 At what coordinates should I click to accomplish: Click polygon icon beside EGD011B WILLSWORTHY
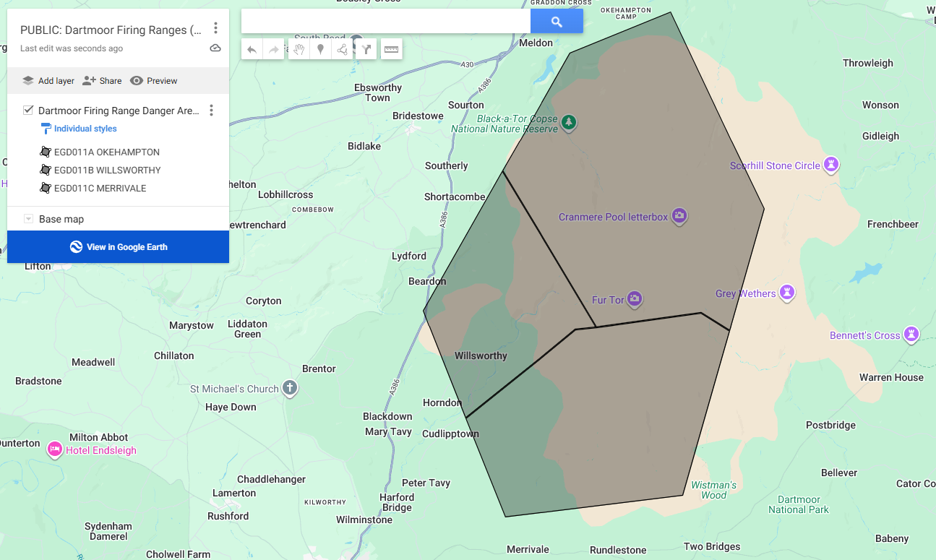coord(45,171)
